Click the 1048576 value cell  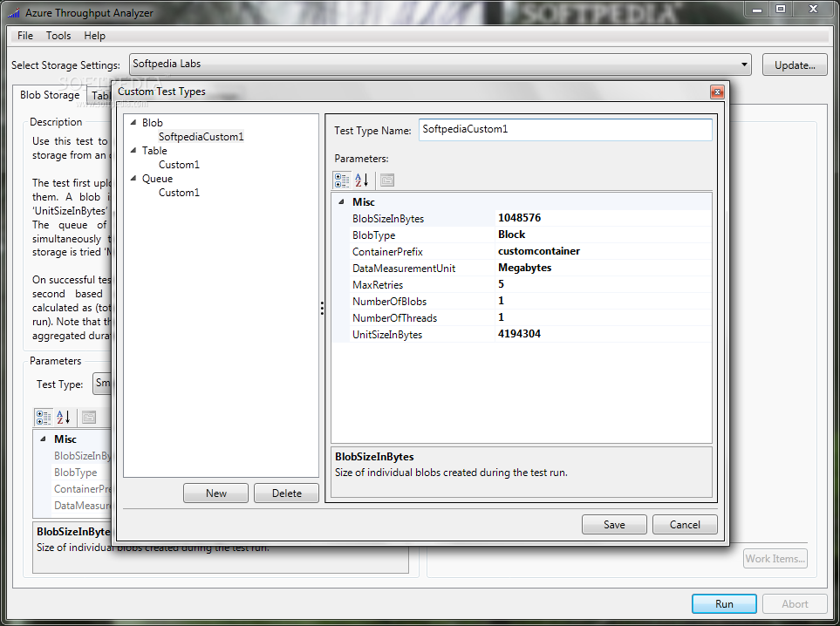(x=604, y=218)
